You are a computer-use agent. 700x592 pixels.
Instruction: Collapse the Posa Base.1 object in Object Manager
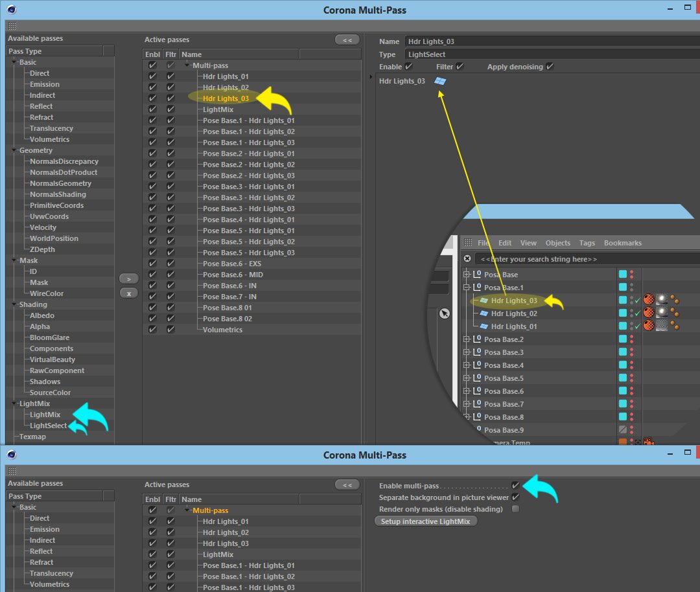coord(467,288)
